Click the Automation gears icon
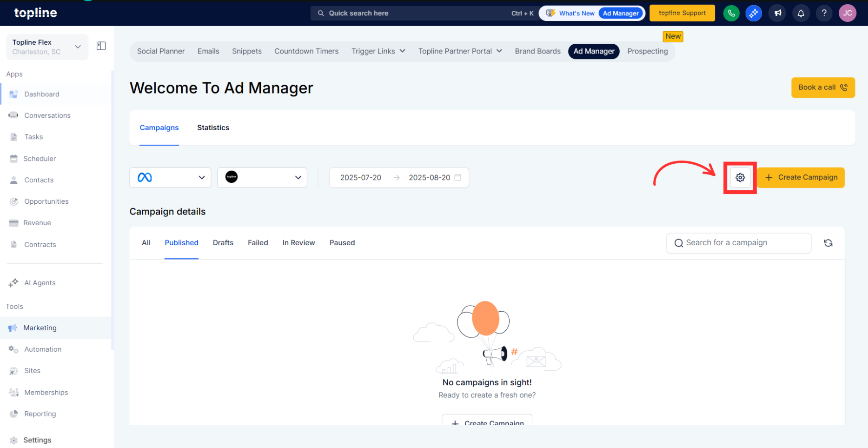Viewport: 868px width, 448px height. point(13,349)
